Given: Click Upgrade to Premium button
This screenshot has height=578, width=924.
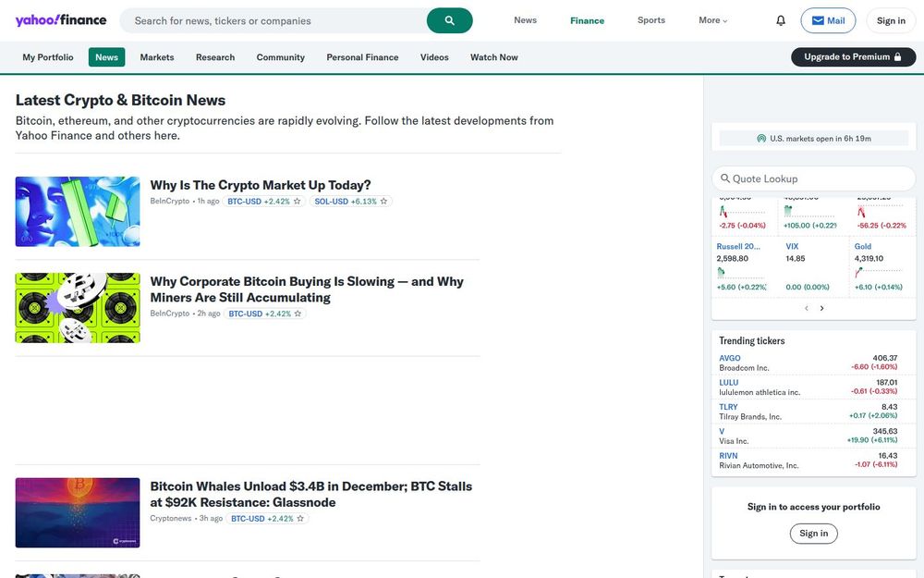Looking at the screenshot, I should pos(853,56).
